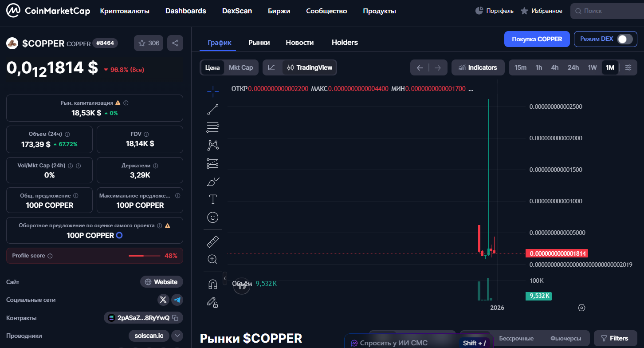This screenshot has width=644, height=348.
Task: Open the X social link
Action: [163, 300]
